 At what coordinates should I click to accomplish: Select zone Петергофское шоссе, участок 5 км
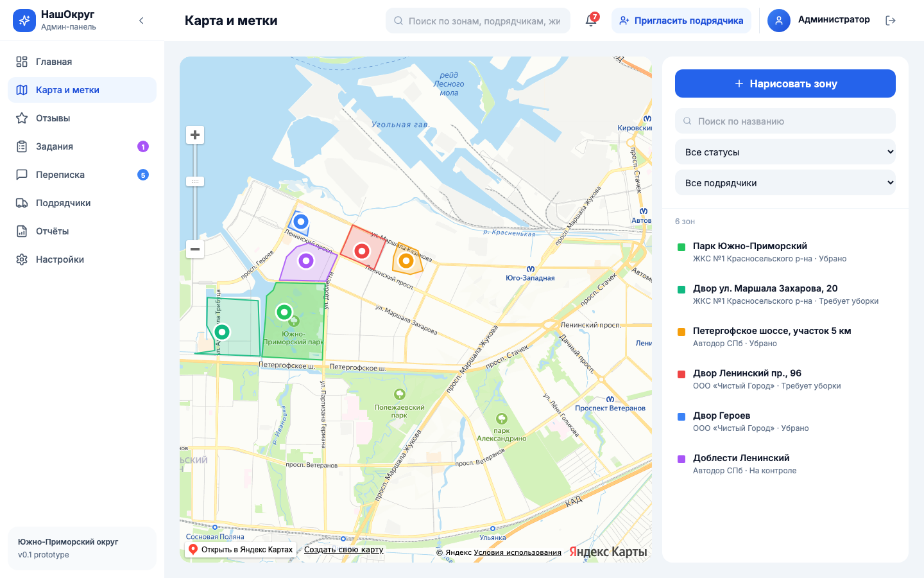pyautogui.click(x=785, y=337)
